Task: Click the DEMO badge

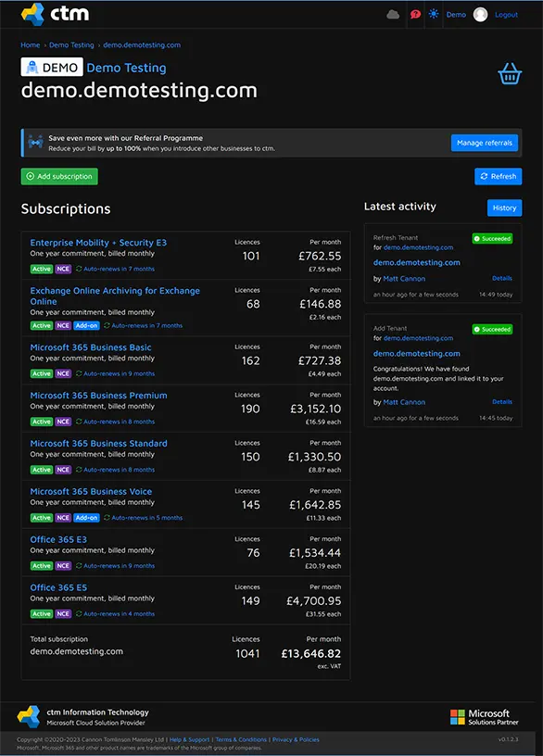Action: (x=52, y=67)
